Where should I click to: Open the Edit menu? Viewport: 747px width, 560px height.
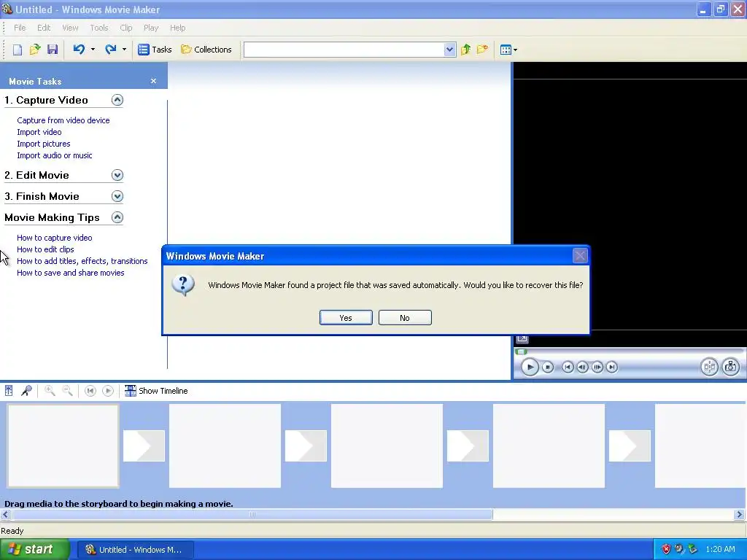click(44, 28)
